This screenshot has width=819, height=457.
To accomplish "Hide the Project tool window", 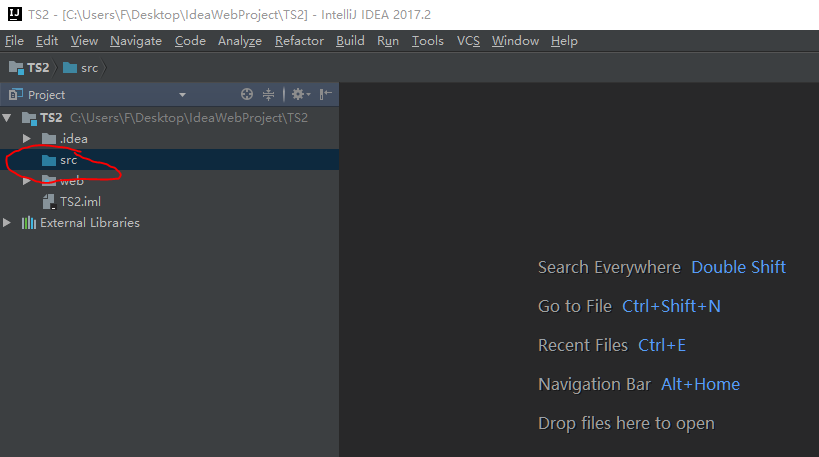I will click(325, 95).
